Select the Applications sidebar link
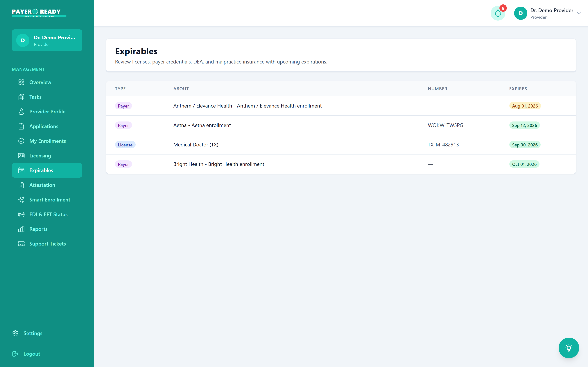 [47, 126]
